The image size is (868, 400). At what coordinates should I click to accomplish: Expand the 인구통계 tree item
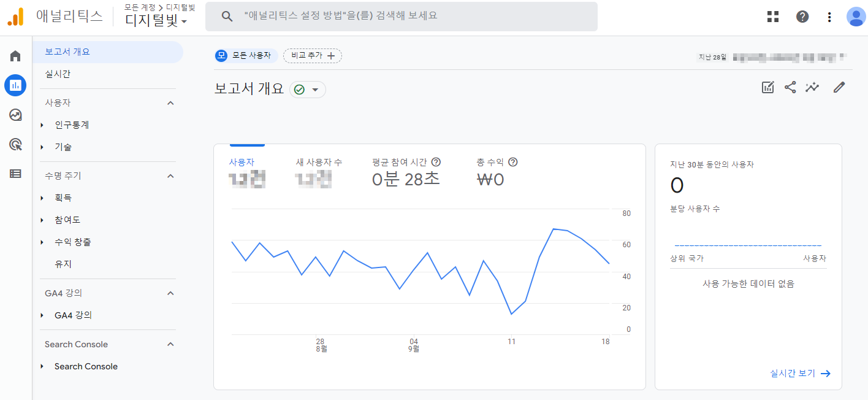click(x=42, y=125)
